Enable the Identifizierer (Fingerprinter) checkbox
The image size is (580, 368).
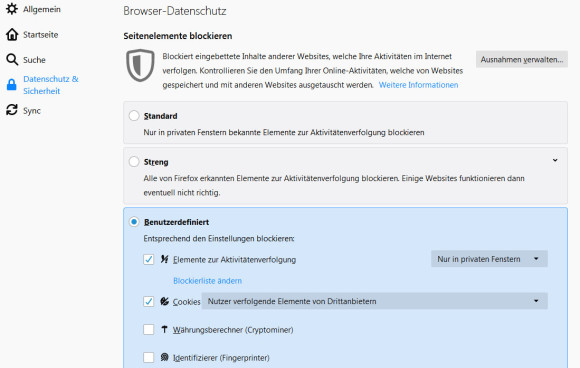point(149,357)
